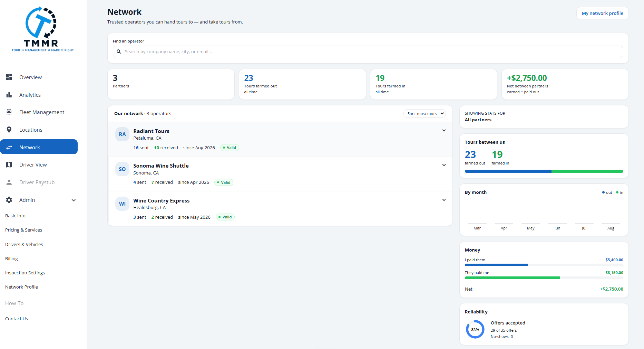644x349 pixels.
Task: Click the Sonoma Wine Shuttle name
Action: [x=161, y=166]
